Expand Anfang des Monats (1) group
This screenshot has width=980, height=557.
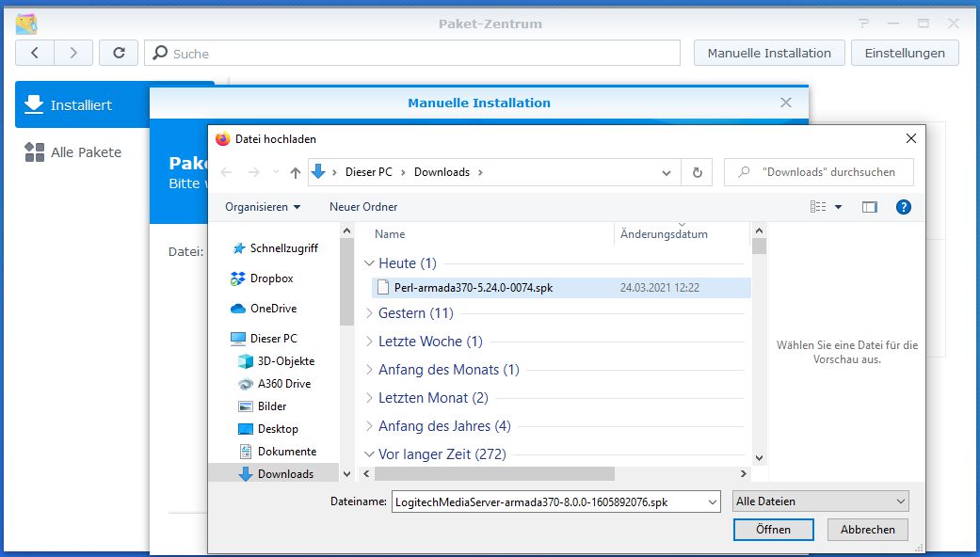pyautogui.click(x=369, y=370)
